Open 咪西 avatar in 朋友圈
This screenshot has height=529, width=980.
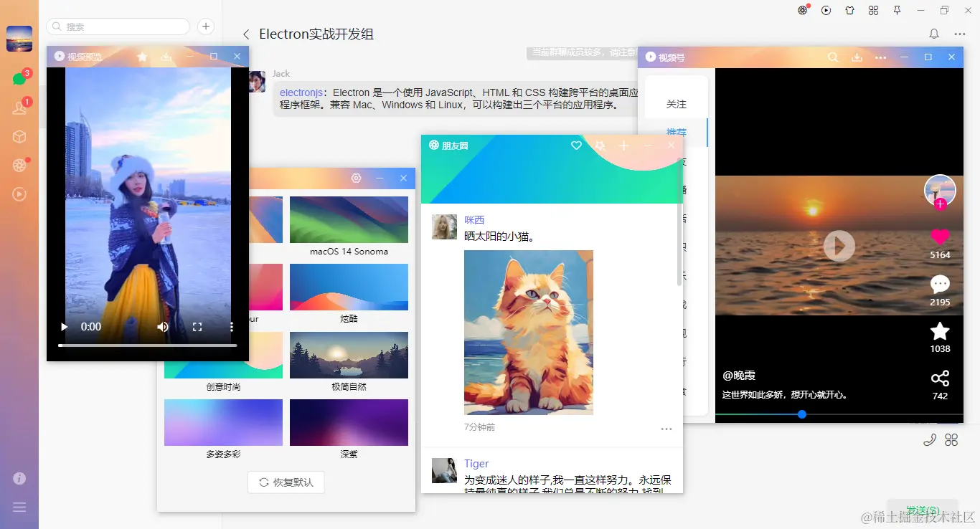pos(444,227)
